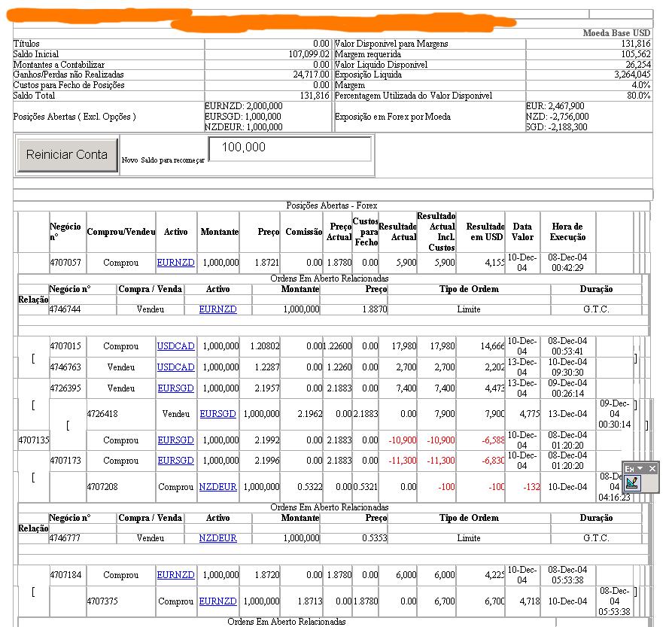Select Valor Liquido Disponivel value 26,254

point(638,65)
